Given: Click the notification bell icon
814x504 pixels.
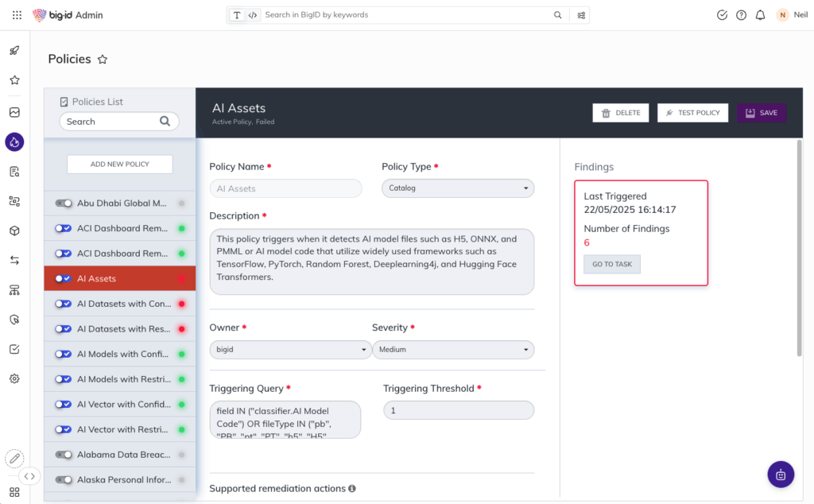Looking at the screenshot, I should coord(761,15).
